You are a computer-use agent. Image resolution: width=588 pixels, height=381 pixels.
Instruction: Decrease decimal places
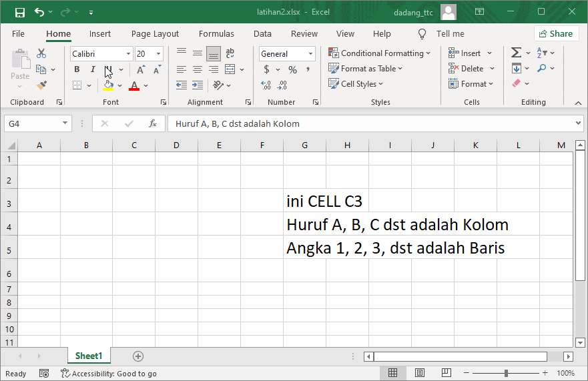282,85
